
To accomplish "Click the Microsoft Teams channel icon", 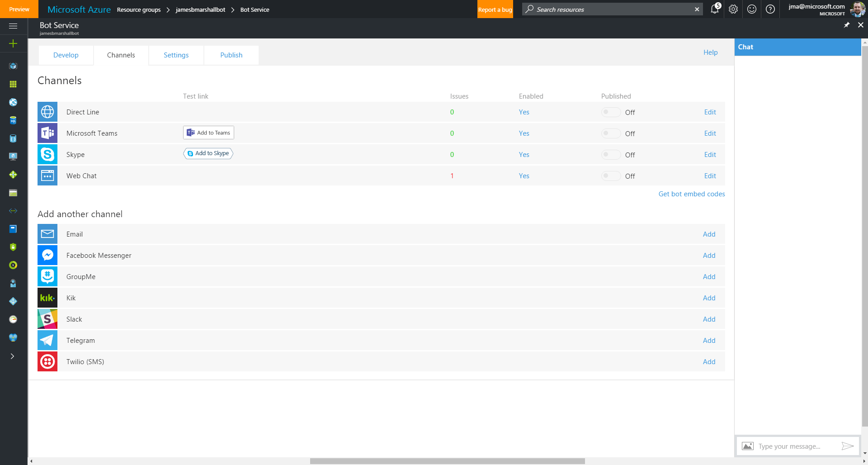I will [47, 133].
